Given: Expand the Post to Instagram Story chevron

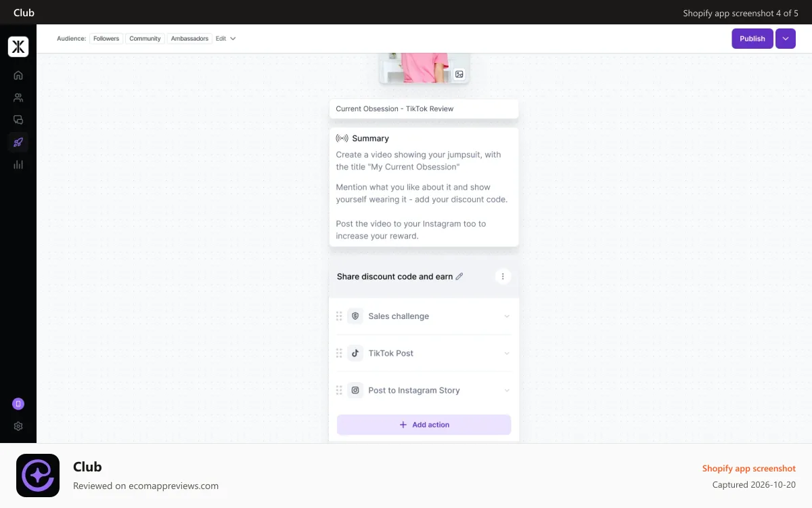Looking at the screenshot, I should tap(507, 390).
